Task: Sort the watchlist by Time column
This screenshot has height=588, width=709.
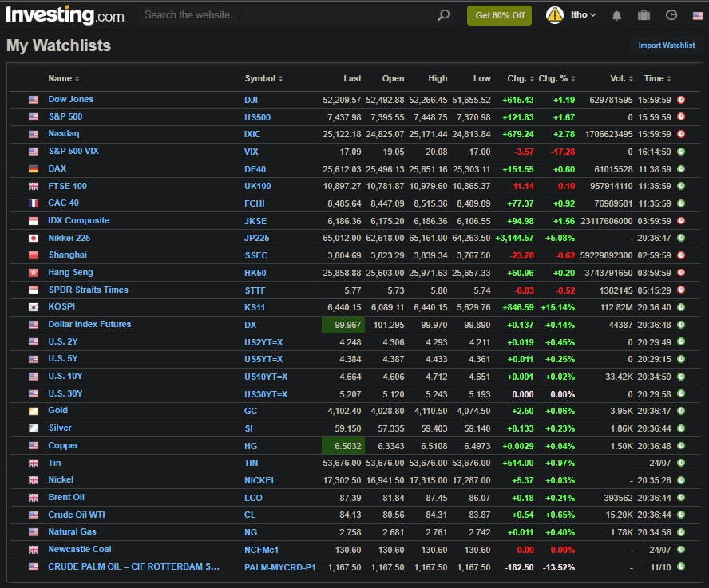Action: click(657, 78)
